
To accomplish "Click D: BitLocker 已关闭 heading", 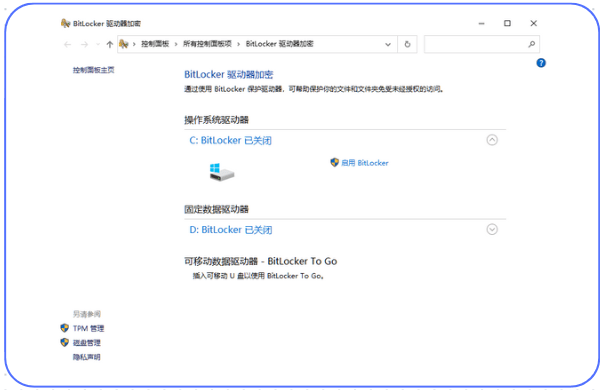I will point(231,230).
